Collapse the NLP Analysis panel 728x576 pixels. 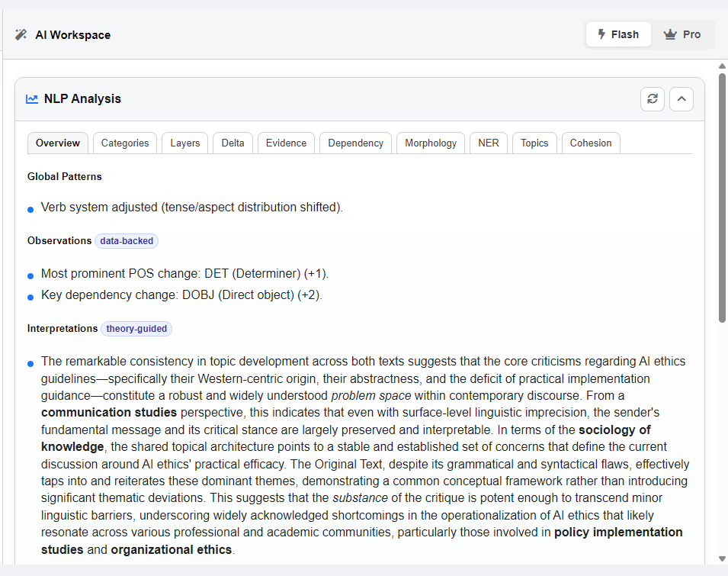coord(681,99)
